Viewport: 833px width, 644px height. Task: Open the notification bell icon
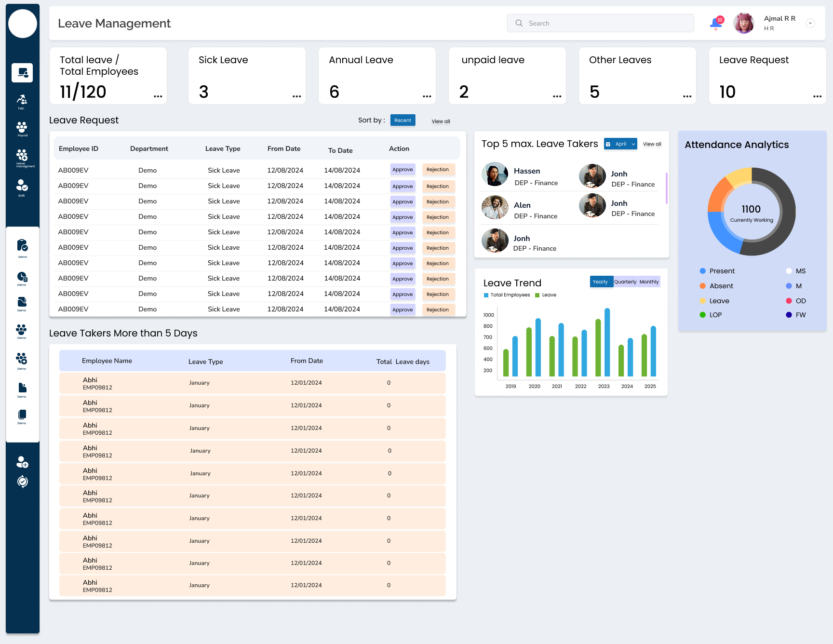pyautogui.click(x=716, y=23)
